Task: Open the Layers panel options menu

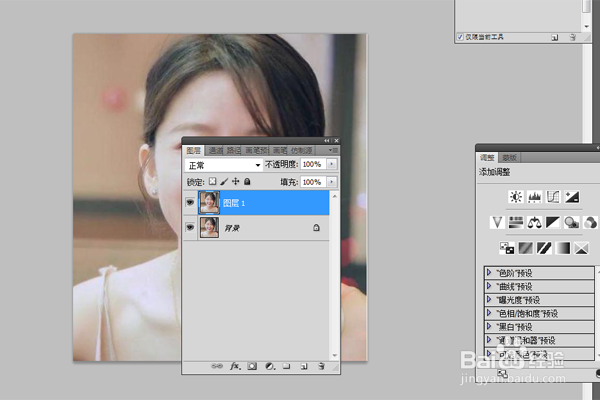Action: (333, 150)
